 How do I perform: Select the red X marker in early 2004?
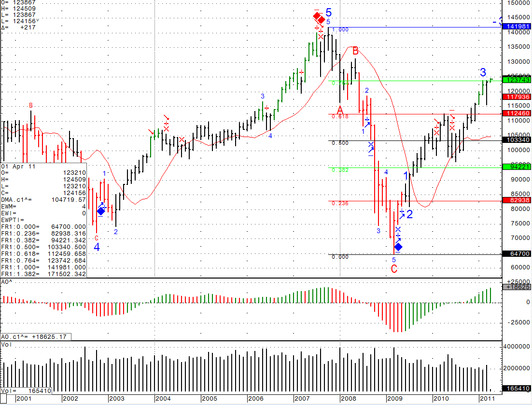(x=166, y=128)
